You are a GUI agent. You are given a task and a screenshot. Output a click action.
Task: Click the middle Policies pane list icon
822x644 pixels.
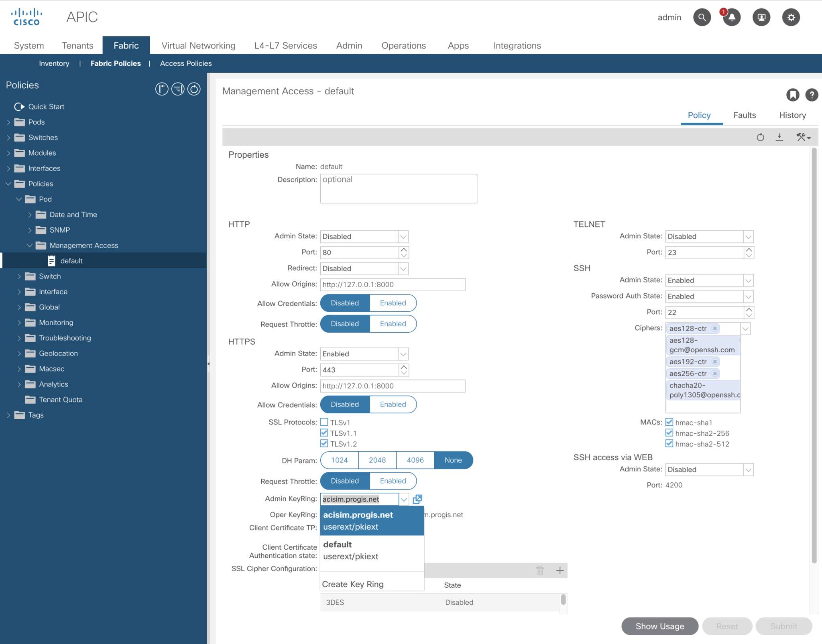coord(178,89)
